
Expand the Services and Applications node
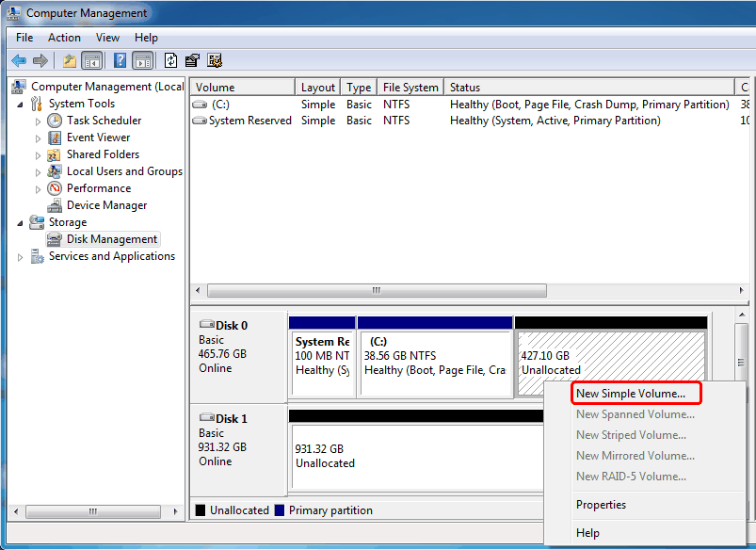click(x=20, y=257)
